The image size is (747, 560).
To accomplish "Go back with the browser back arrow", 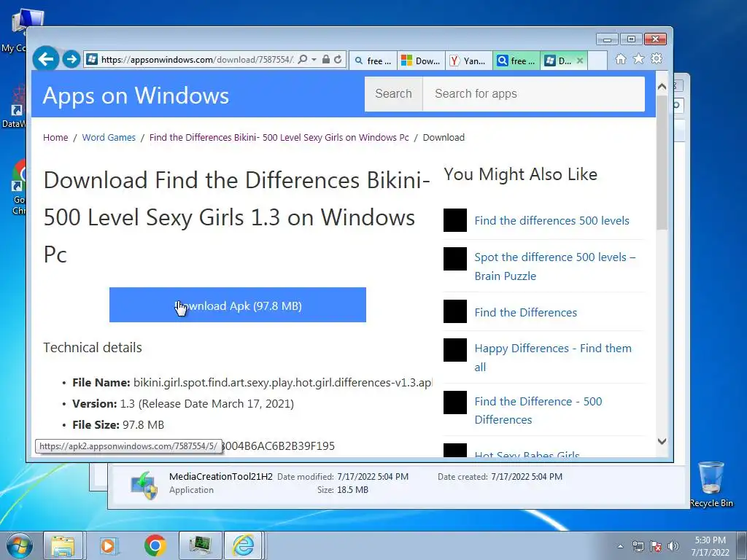I will click(x=46, y=60).
